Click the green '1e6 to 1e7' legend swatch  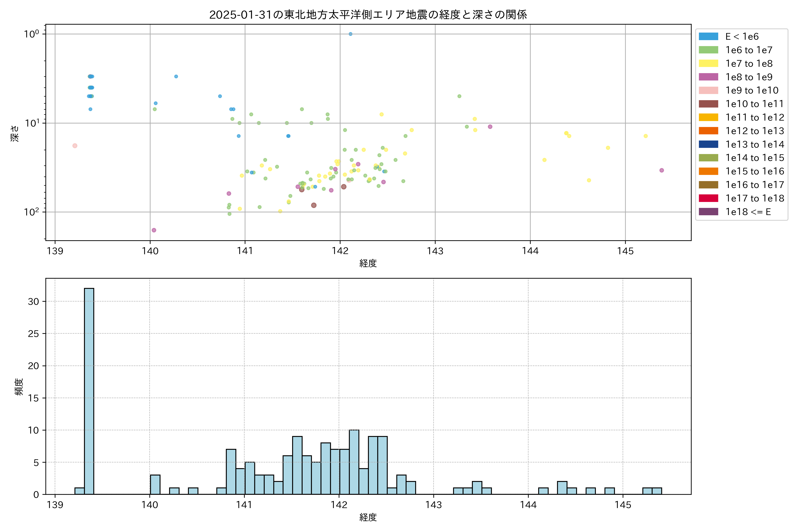click(x=708, y=50)
